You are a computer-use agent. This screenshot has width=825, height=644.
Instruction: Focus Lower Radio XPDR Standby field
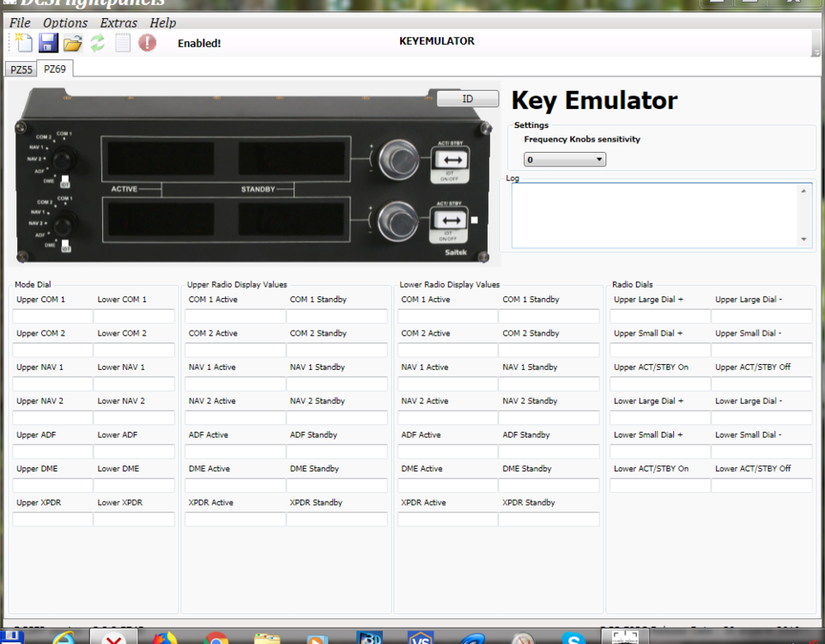tap(549, 519)
